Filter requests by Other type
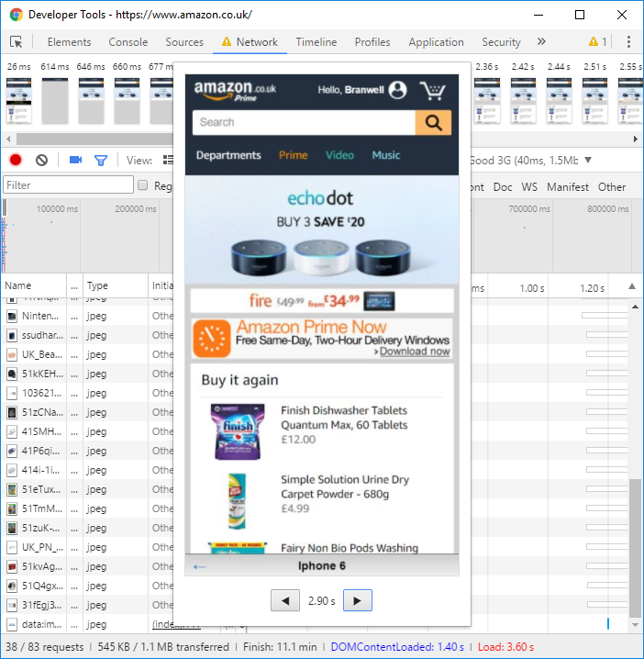644x659 pixels. tap(612, 187)
